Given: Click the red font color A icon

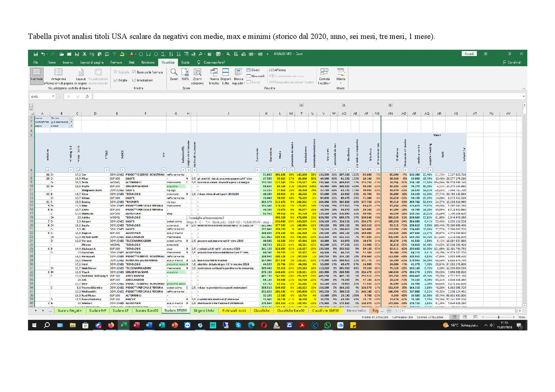Looking at the screenshot, I should [x=131, y=54].
